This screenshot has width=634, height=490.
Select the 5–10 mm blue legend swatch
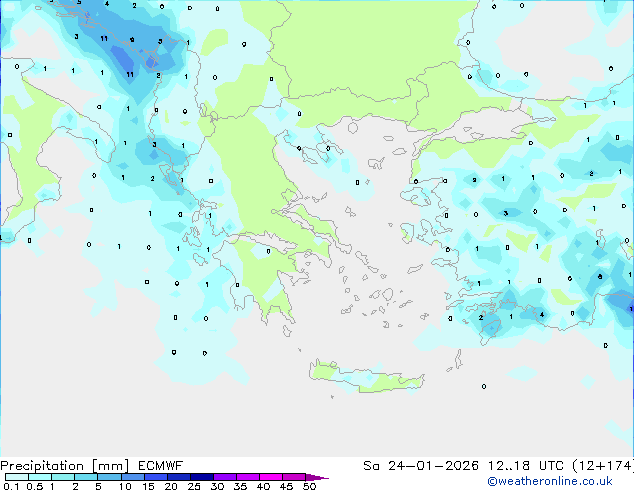click(109, 477)
